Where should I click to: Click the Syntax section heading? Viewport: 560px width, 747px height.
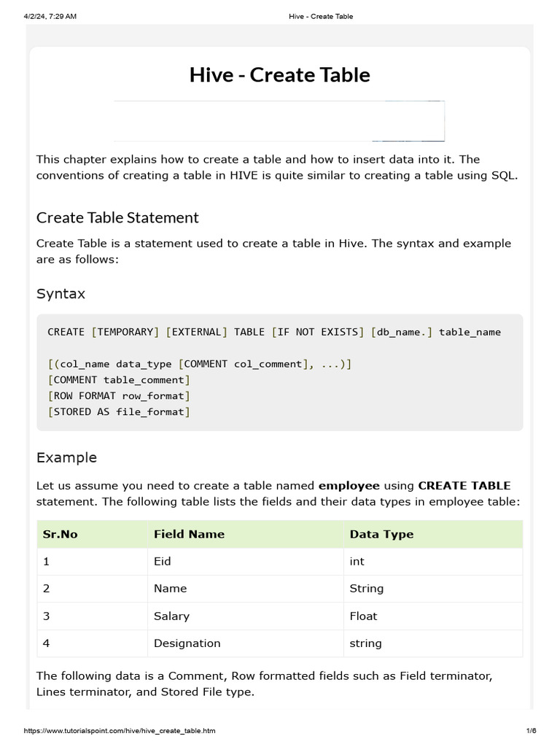coord(61,294)
